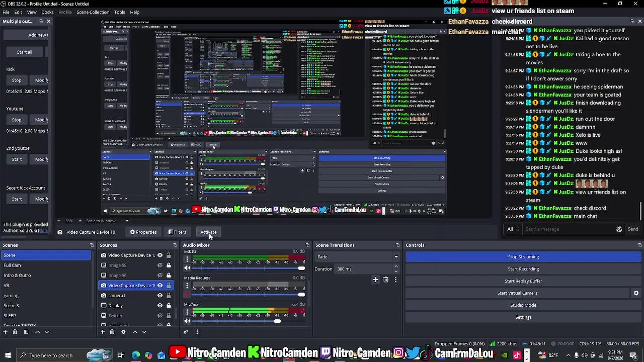The image size is (644, 362).
Task: Add a scene transition with plus icon
Action: tap(375, 280)
